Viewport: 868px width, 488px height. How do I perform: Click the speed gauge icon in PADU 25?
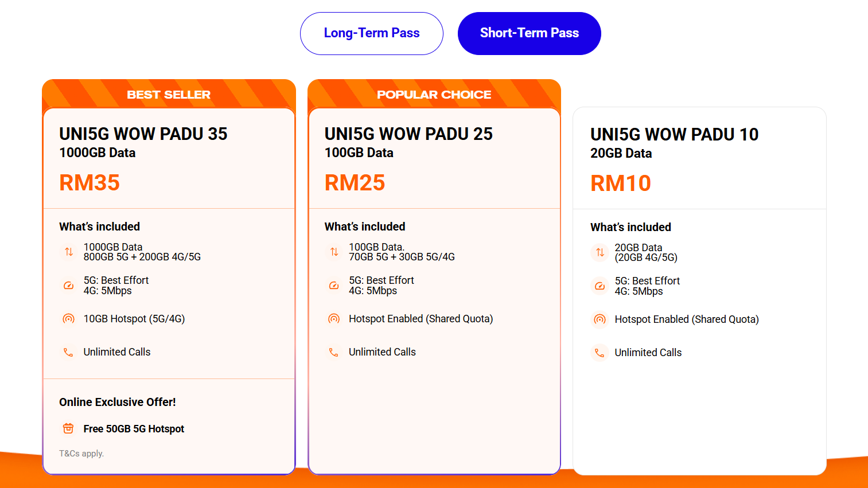click(334, 285)
